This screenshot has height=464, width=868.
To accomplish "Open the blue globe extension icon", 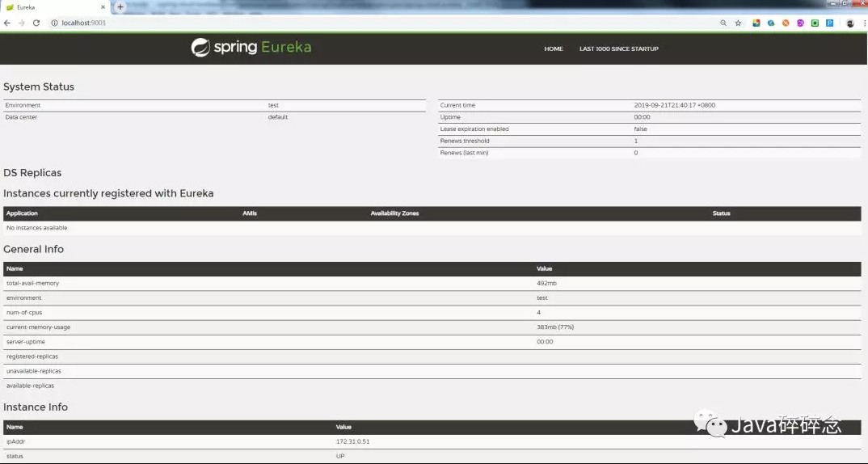I will tap(770, 23).
